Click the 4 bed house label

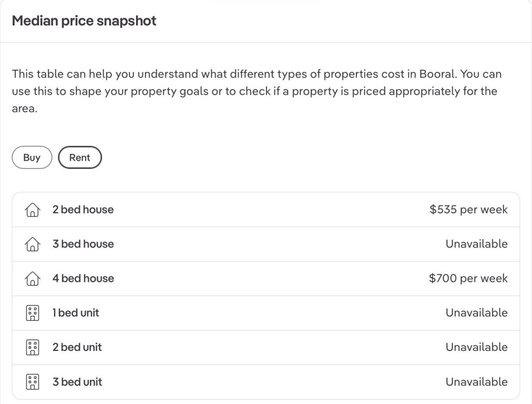click(83, 278)
